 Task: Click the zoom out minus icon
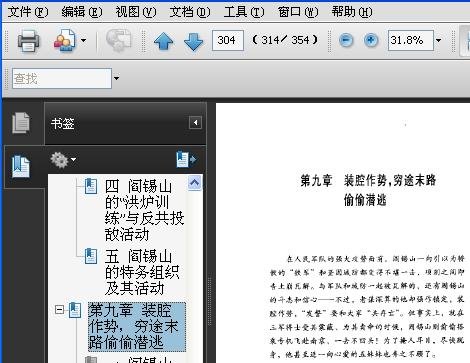pos(346,41)
